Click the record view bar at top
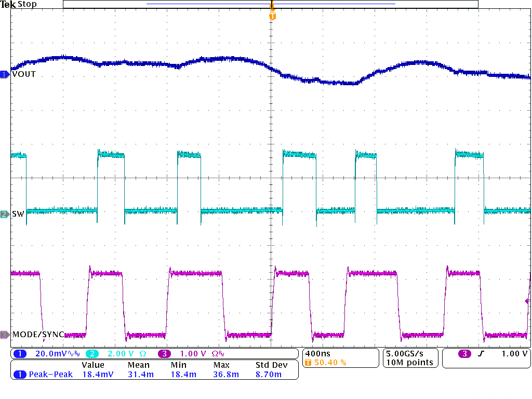Viewport: 532px width, 399px height. [270, 4]
